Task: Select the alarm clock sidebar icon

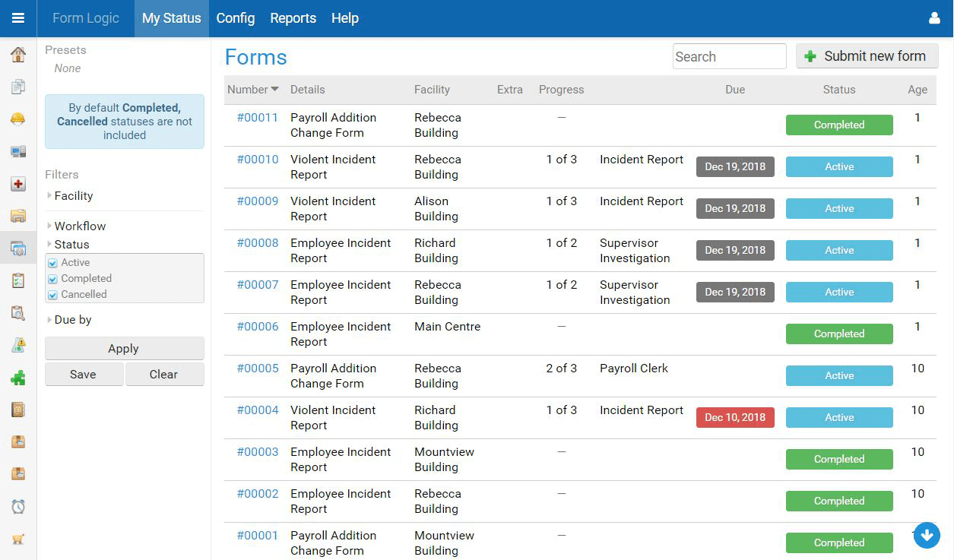Action: point(18,506)
